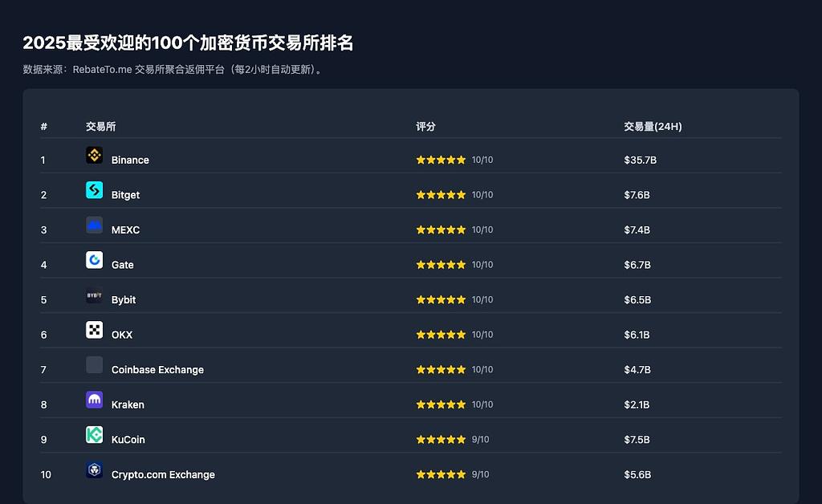Click the Crypto.com Exchange logo icon

point(94,469)
